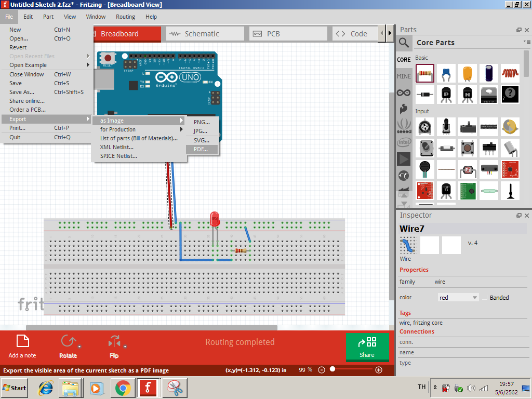
Task: Open the Snipping Tool taskbar icon
Action: coord(175,388)
